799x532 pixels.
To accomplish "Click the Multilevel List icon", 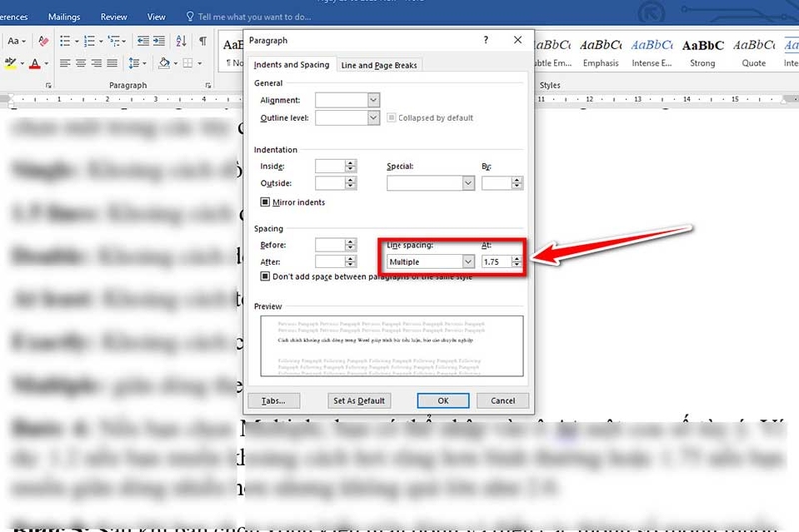I will click(114, 41).
